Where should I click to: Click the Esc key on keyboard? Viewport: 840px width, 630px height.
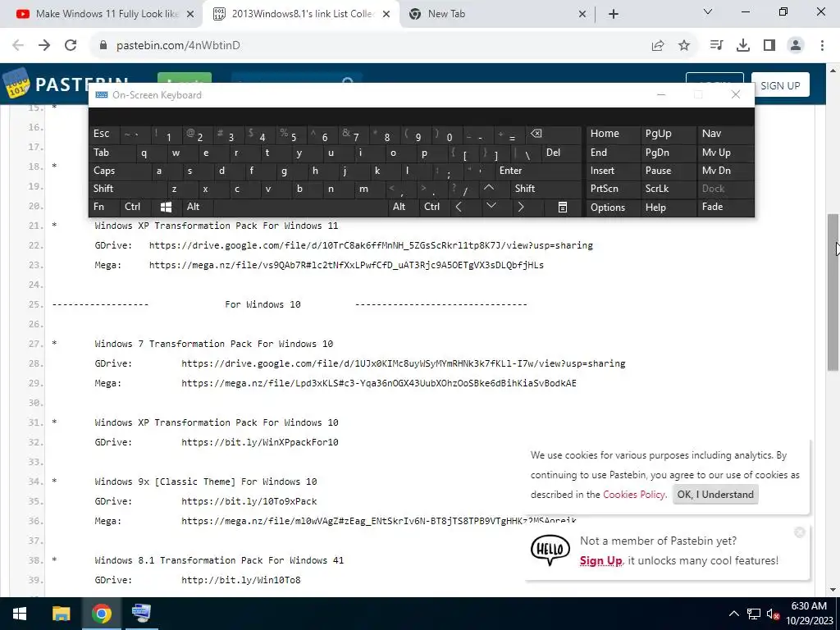point(104,134)
